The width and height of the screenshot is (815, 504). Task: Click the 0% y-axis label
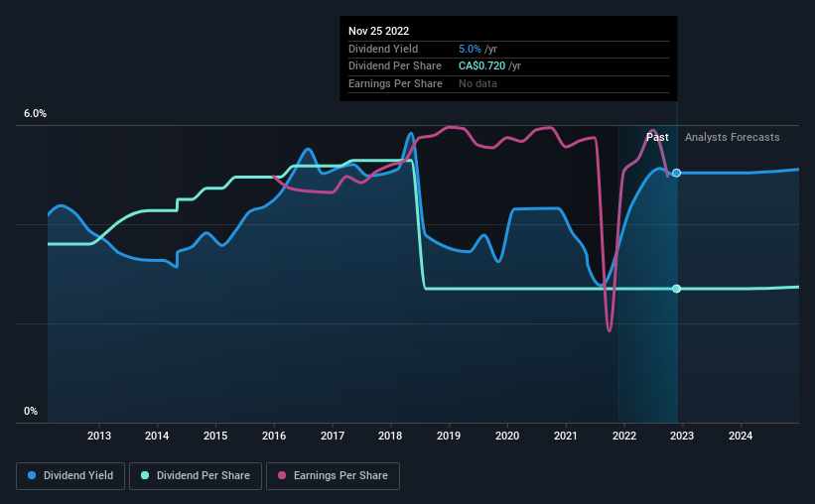[x=31, y=412]
